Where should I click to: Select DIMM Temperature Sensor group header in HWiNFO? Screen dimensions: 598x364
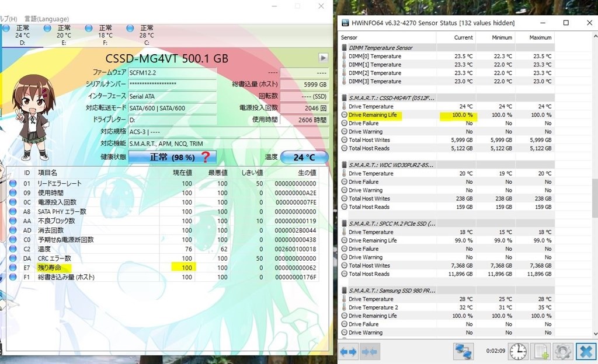coord(447,48)
